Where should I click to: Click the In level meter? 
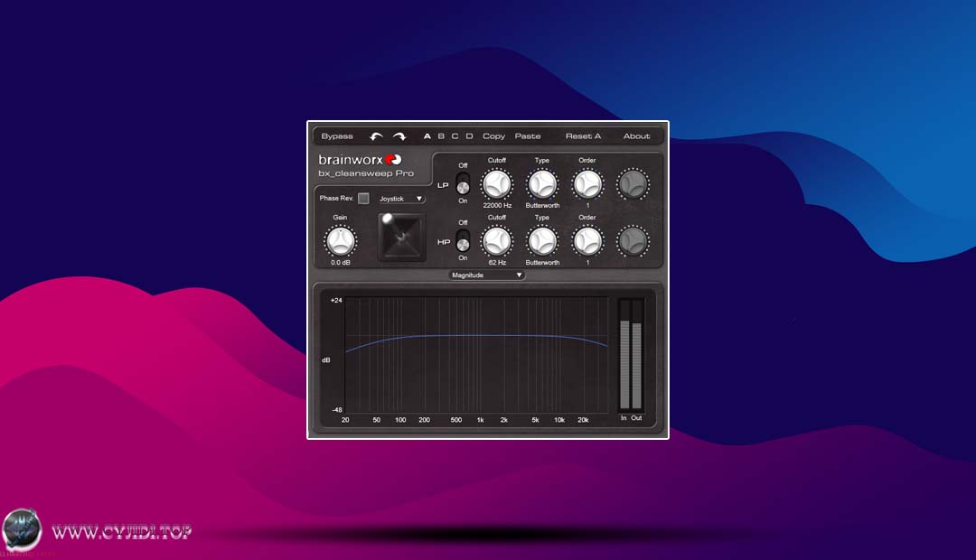(624, 355)
